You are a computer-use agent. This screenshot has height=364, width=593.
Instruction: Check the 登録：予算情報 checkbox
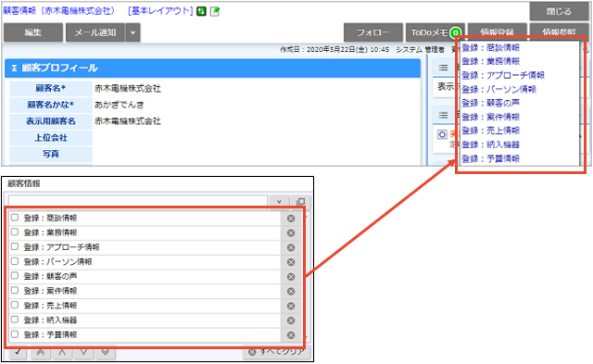click(15, 334)
